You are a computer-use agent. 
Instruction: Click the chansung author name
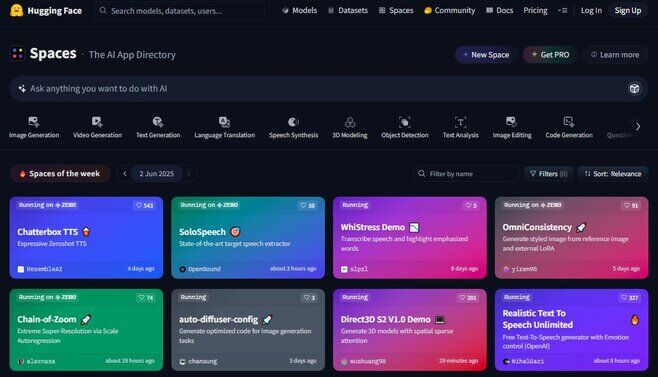[203, 361]
